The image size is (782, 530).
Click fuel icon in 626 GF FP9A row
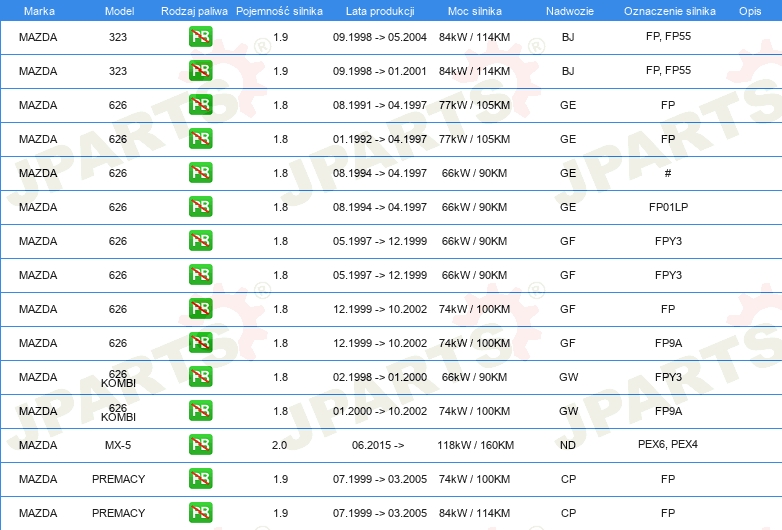(200, 343)
